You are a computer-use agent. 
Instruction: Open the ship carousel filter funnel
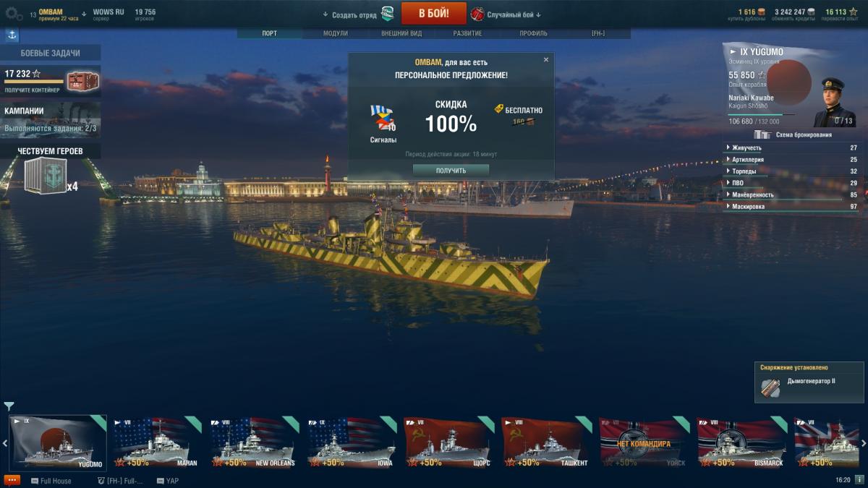click(9, 406)
